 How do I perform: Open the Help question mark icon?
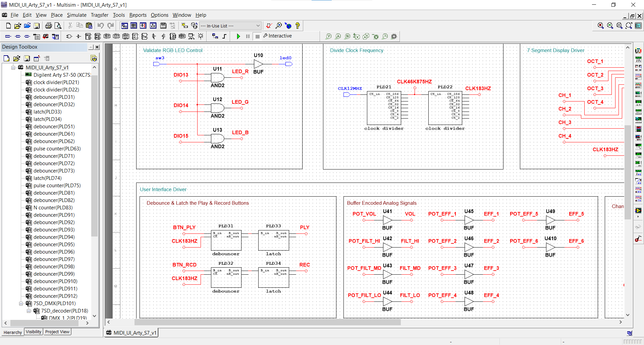[297, 26]
